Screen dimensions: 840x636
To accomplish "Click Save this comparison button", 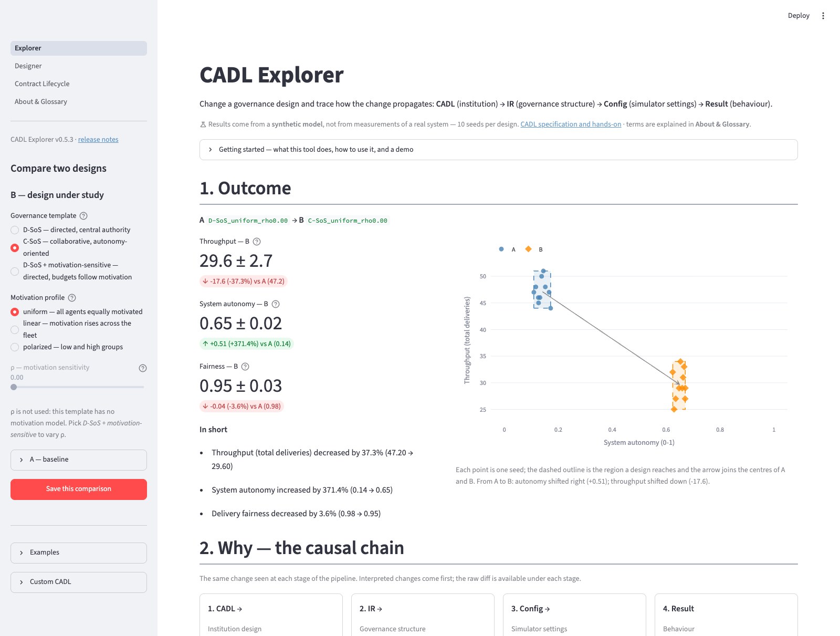I will (79, 489).
